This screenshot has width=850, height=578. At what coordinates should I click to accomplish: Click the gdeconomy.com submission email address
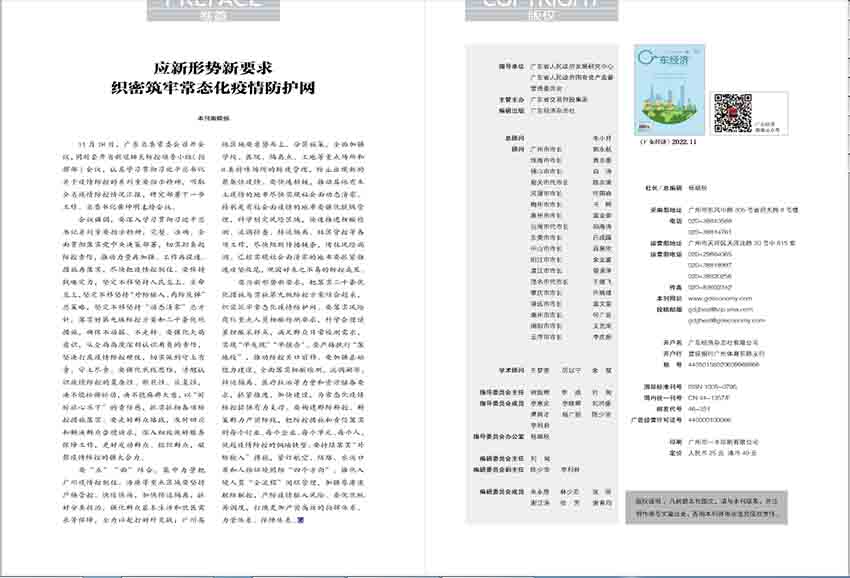pyautogui.click(x=714, y=321)
